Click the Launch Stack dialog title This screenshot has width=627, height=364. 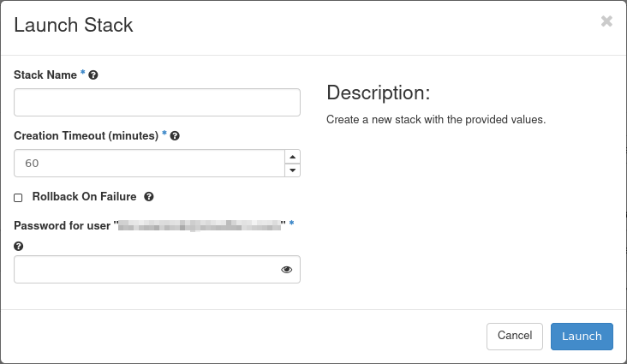click(x=74, y=25)
